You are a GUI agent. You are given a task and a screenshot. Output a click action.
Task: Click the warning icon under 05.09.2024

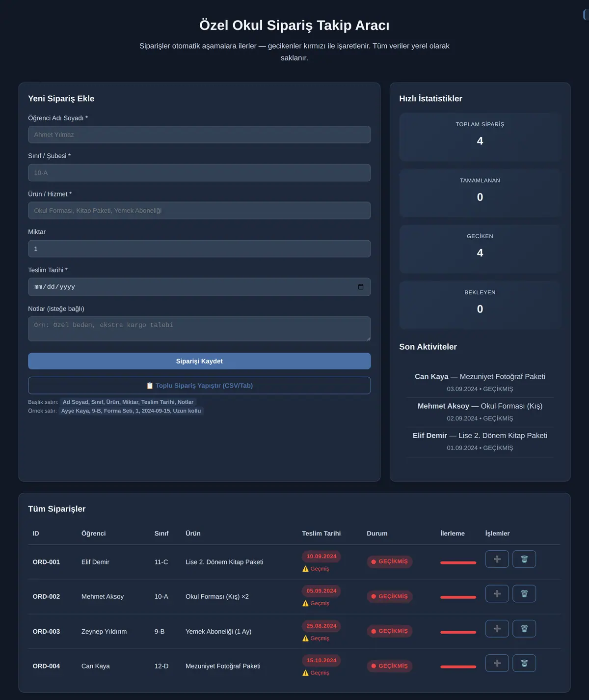[x=305, y=603]
